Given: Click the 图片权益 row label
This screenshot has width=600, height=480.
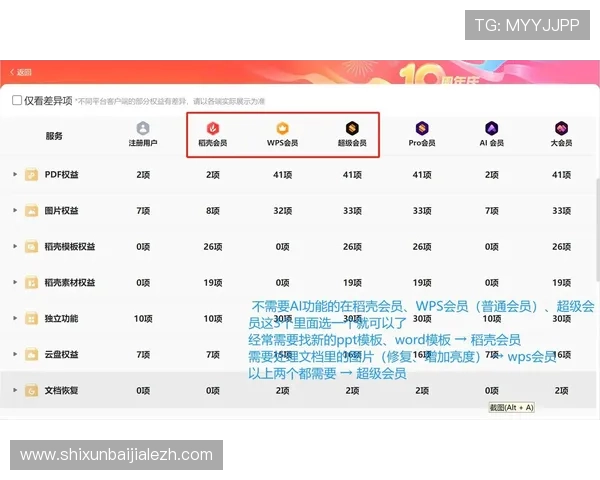Looking at the screenshot, I should point(62,211).
